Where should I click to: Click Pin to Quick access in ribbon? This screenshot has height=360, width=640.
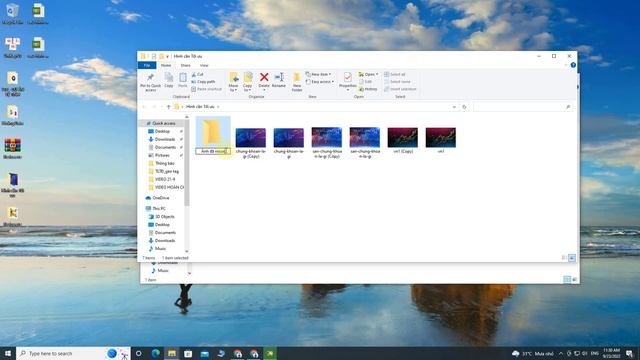tap(150, 82)
